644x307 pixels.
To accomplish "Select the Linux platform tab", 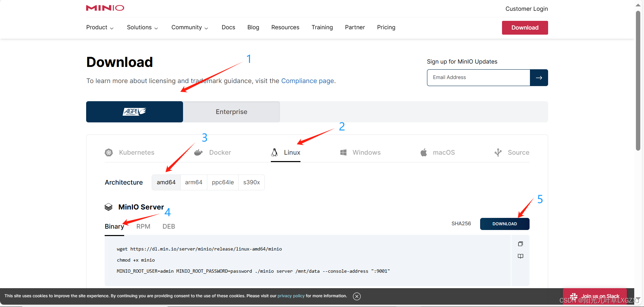I will 286,153.
